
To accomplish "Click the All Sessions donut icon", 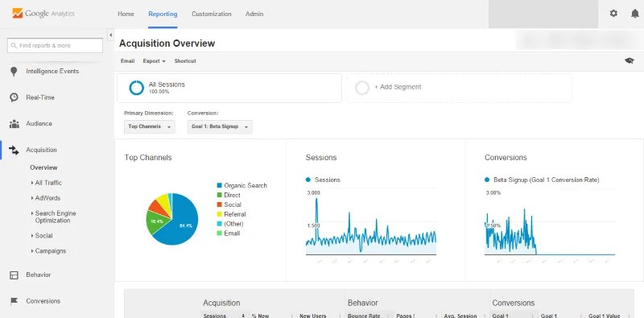I will pyautogui.click(x=136, y=88).
